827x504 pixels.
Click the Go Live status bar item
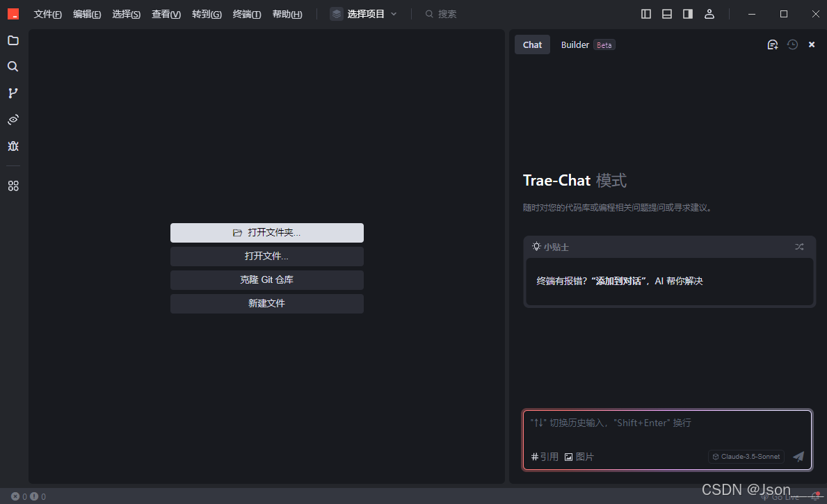click(780, 497)
